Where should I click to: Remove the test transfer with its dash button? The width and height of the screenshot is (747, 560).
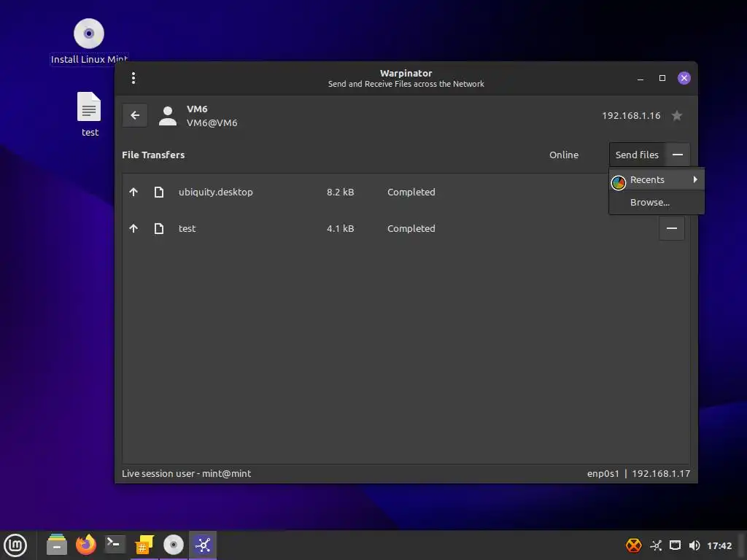[x=672, y=228]
